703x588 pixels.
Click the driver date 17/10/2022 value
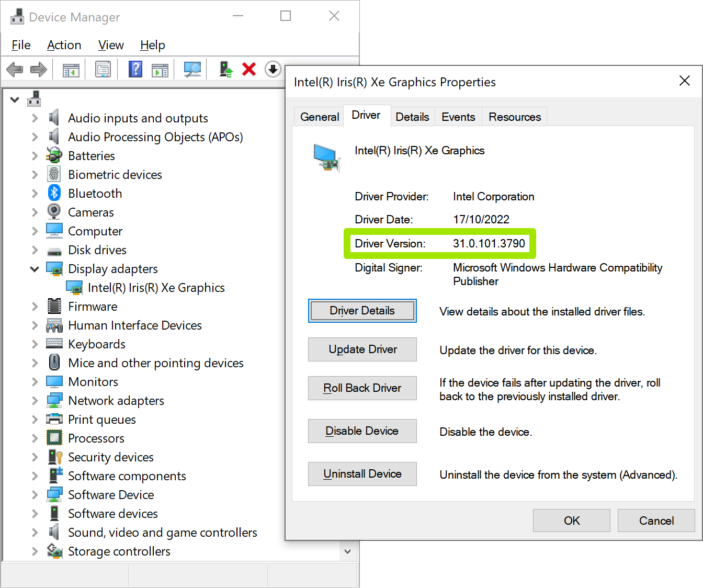click(x=481, y=219)
